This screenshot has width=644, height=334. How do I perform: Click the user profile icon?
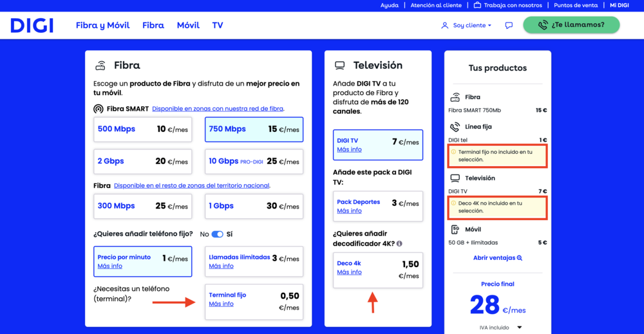point(444,26)
